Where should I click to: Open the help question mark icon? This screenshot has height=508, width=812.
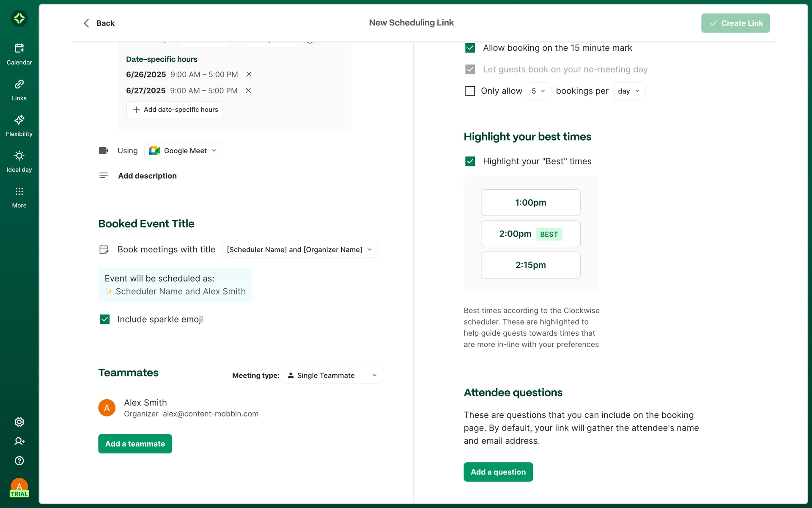pyautogui.click(x=19, y=461)
